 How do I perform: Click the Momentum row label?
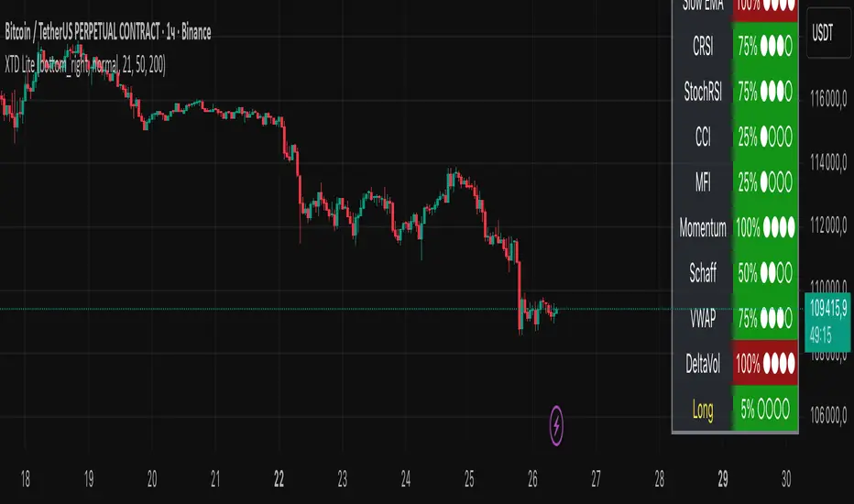click(703, 228)
